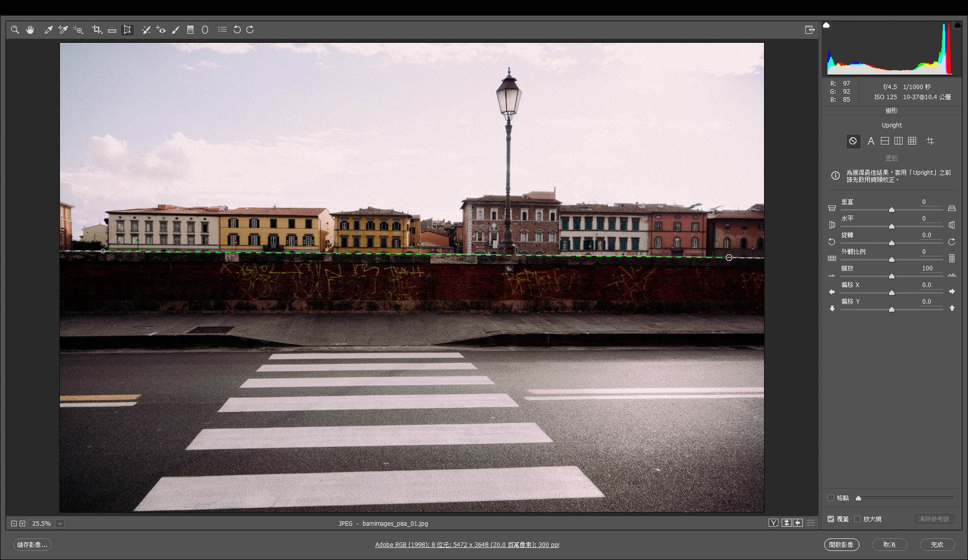Rotate image counterclockwise from toolbar
The image size is (968, 560).
(x=237, y=30)
